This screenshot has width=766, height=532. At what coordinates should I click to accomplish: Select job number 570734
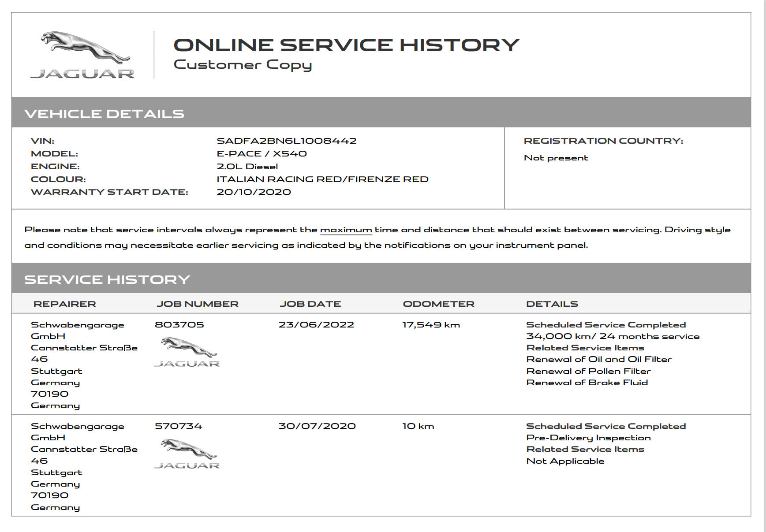[179, 426]
